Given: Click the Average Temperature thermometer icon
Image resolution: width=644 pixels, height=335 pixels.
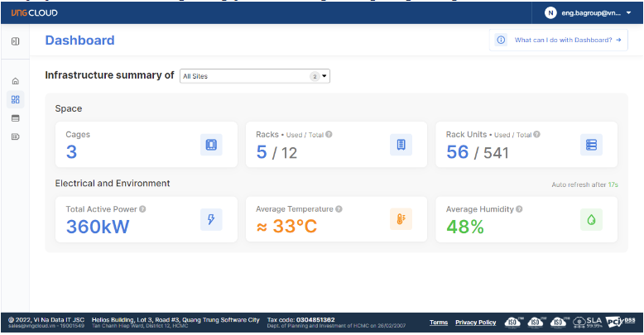Looking at the screenshot, I should pos(401,219).
